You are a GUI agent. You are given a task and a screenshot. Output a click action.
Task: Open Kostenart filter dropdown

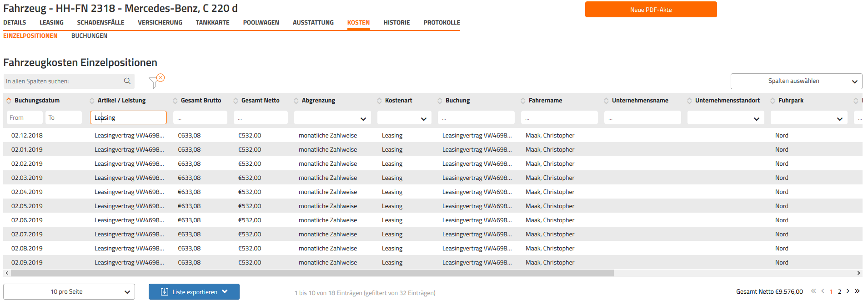[404, 118]
